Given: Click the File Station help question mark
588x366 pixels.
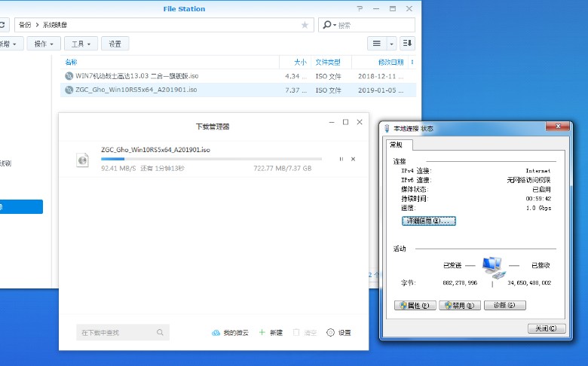Looking at the screenshot, I should click(x=359, y=9).
